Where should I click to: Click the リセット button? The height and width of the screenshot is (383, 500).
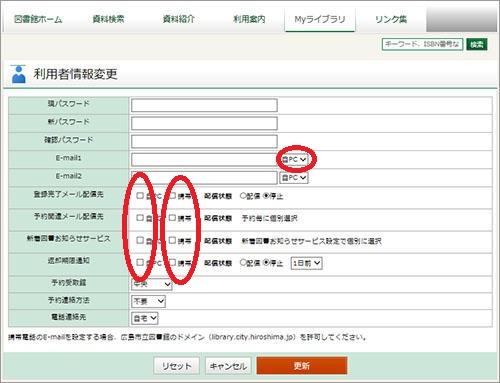pos(176,366)
